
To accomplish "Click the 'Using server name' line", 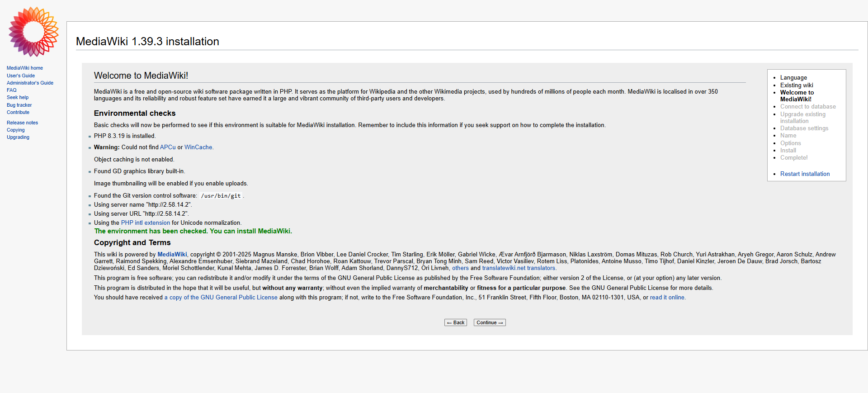I will pyautogui.click(x=143, y=205).
